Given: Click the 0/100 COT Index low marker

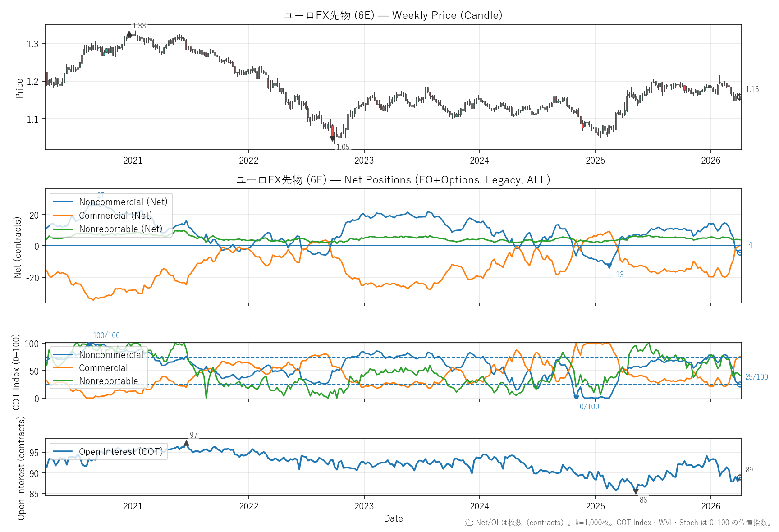Looking at the screenshot, I should click(x=576, y=397).
